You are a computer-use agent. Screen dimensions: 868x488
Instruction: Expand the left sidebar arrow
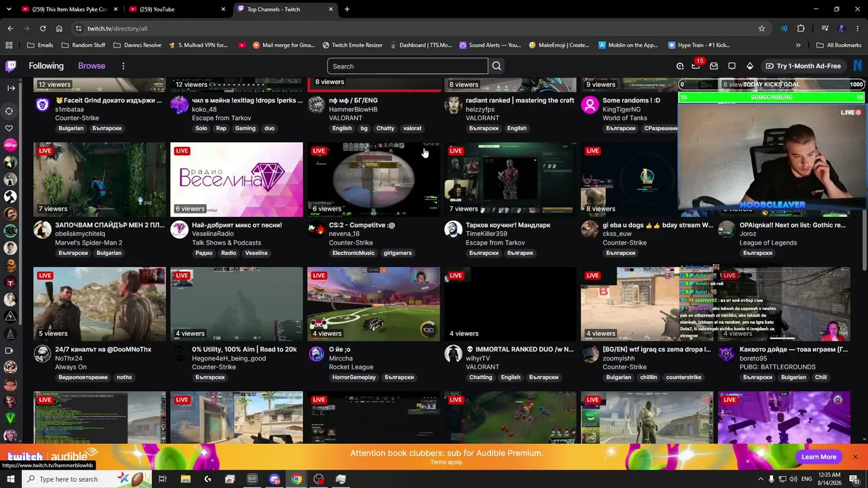tap(11, 88)
